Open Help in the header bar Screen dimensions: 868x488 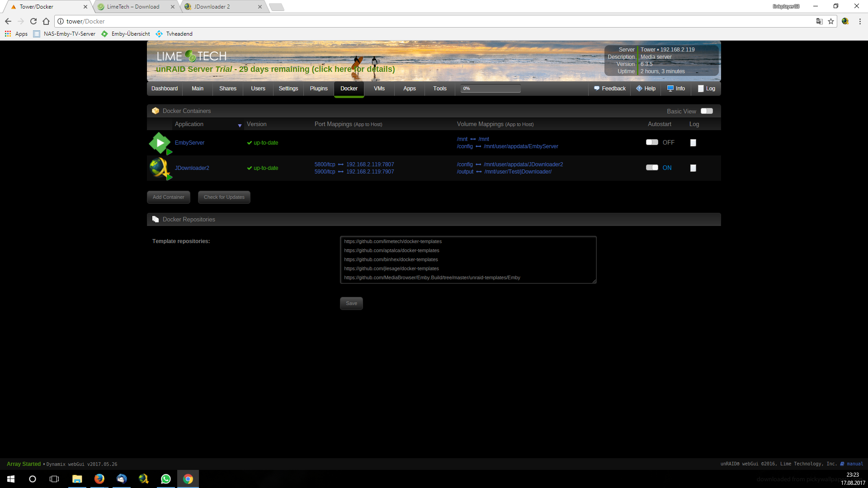(646, 89)
